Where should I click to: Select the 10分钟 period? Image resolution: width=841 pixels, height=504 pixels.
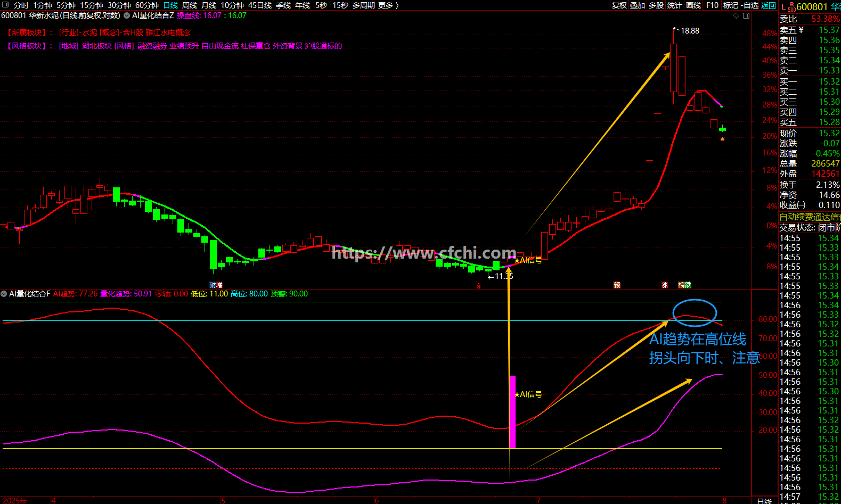coord(232,5)
